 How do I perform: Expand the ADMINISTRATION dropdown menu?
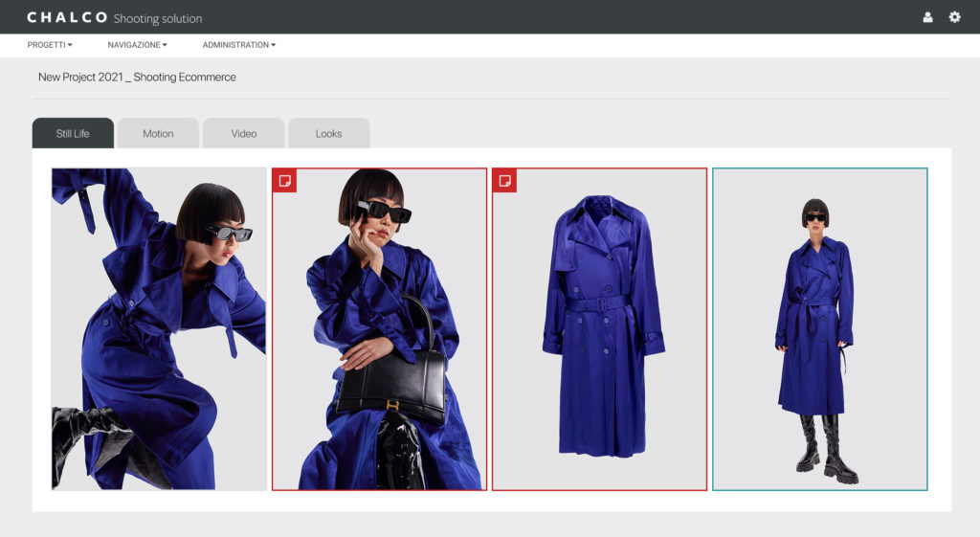(x=238, y=45)
